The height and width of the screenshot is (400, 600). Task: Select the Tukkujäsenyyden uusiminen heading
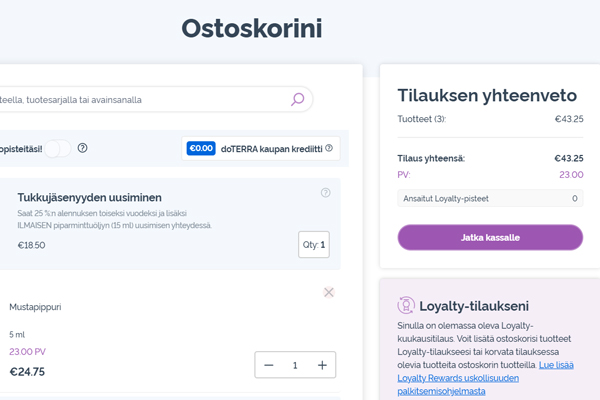coord(90,198)
